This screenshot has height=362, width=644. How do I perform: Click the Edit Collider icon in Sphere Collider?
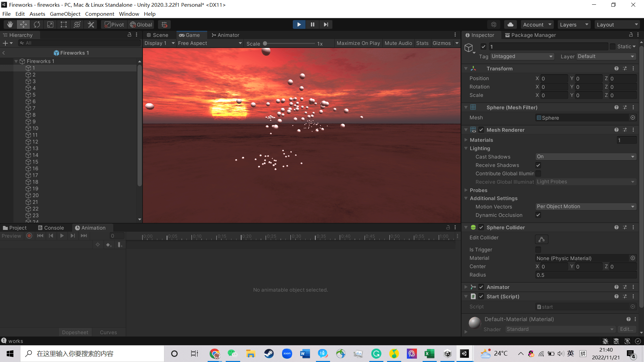click(x=541, y=239)
